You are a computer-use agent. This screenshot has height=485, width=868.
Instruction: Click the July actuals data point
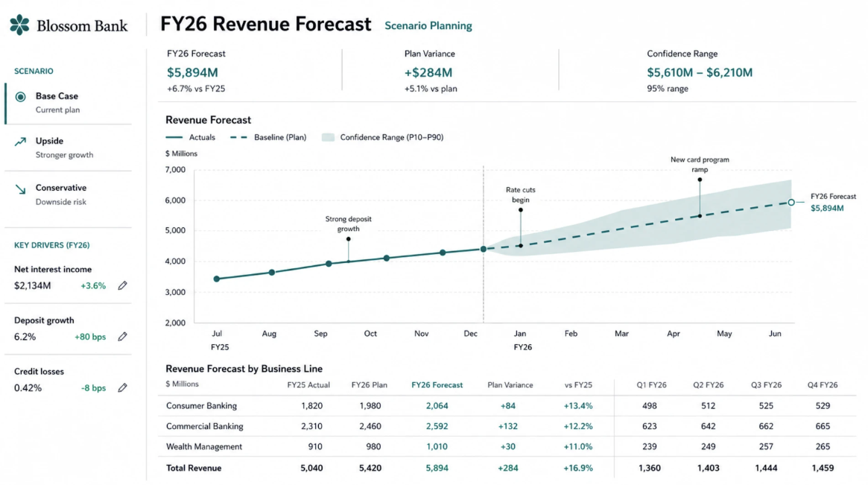click(217, 279)
